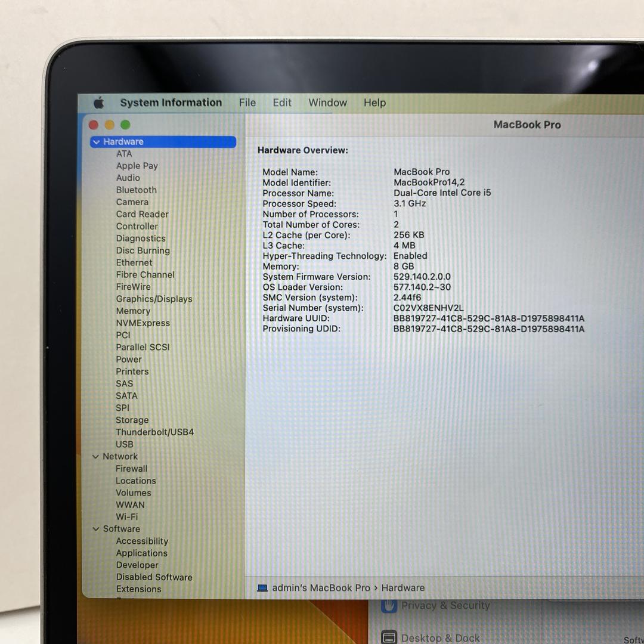Open the Apple menu icon
Screen dimensions: 644x644
[x=99, y=103]
